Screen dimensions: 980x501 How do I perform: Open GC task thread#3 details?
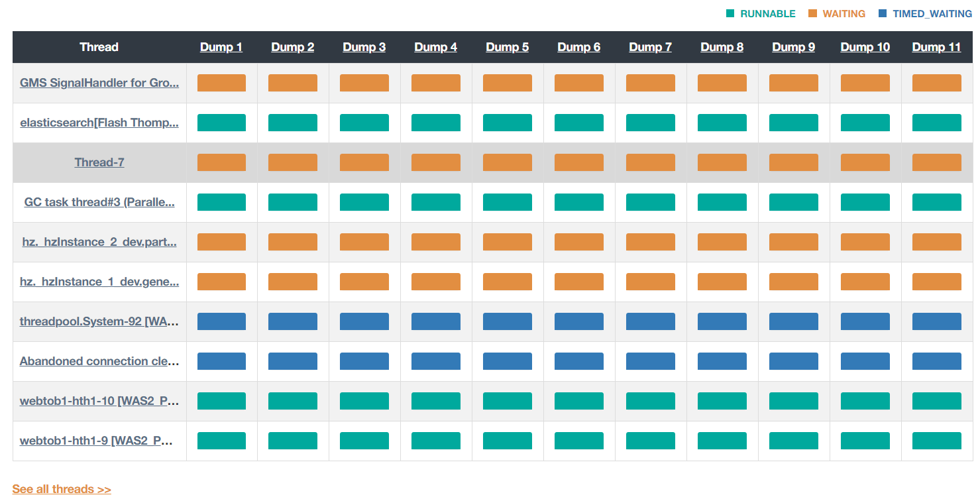tap(99, 202)
